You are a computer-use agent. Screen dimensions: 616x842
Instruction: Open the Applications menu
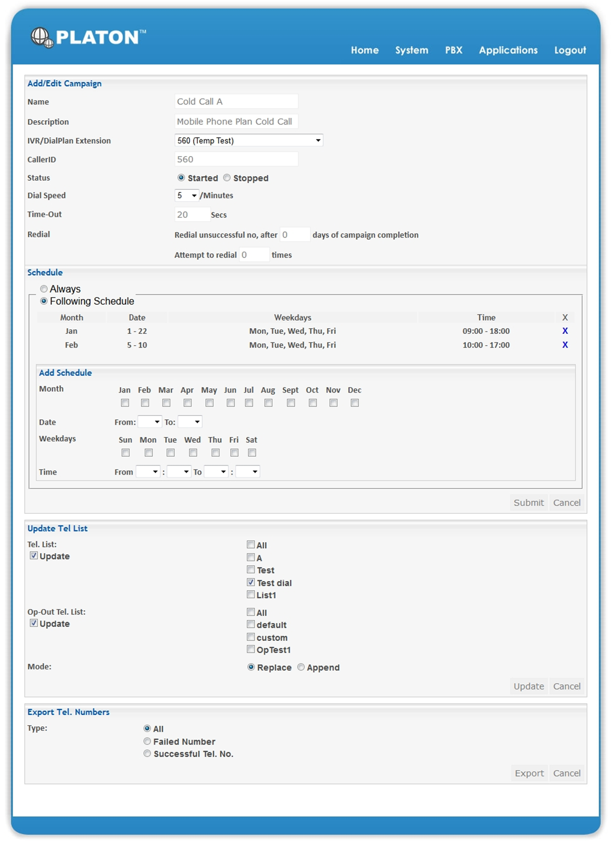click(x=508, y=50)
